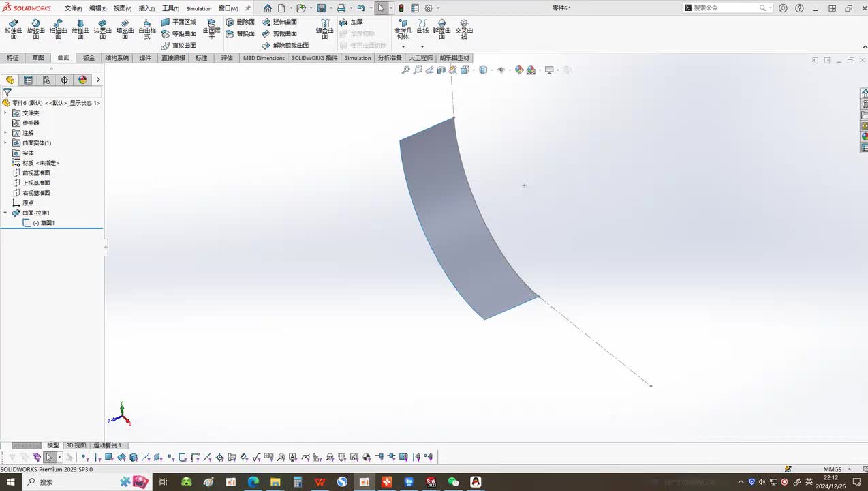Switch to the DimXpertManager tab icon

65,80
